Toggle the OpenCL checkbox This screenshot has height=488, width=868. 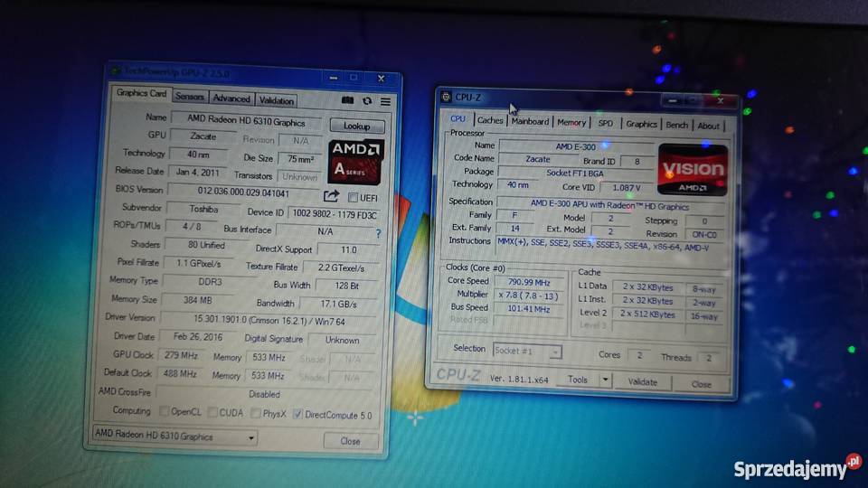tap(165, 411)
